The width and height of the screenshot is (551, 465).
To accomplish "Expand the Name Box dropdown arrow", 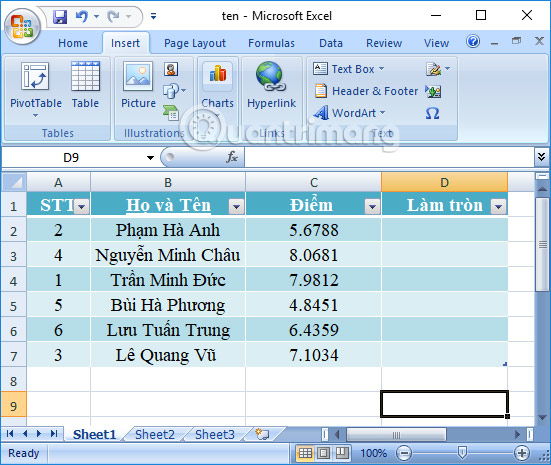I will [150, 157].
